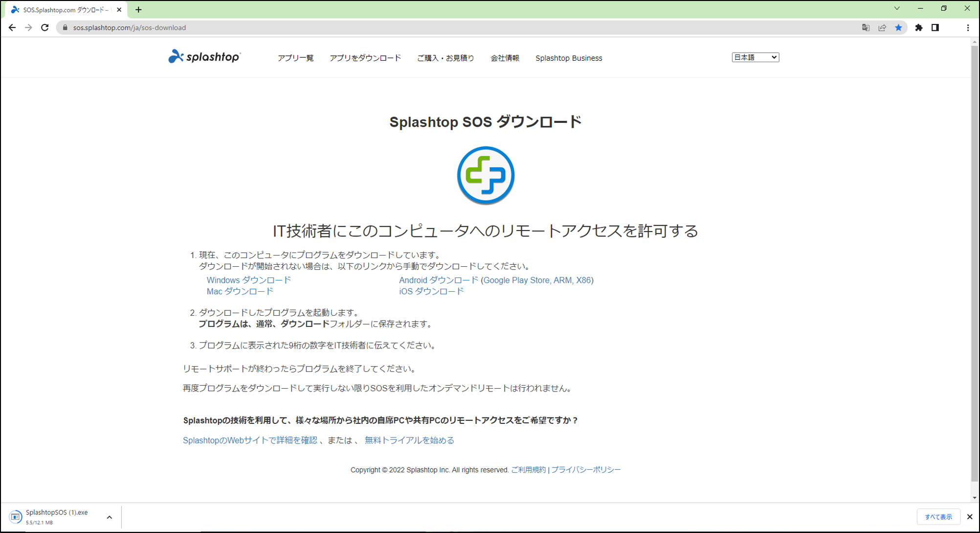
Task: Open the three-dot browser menu
Action: 969,27
